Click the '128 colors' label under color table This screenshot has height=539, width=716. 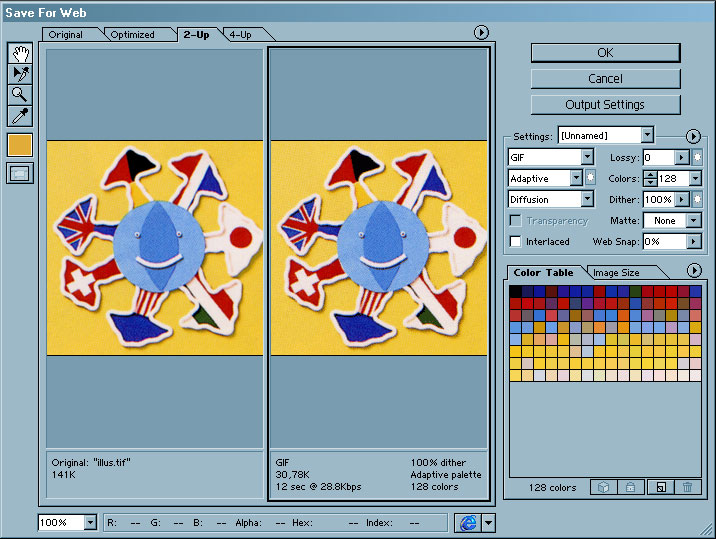pos(553,487)
